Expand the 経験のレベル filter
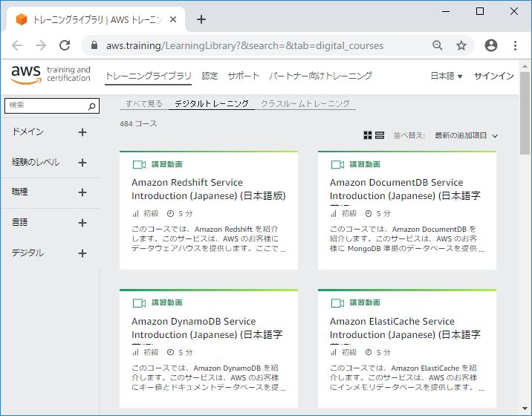The image size is (532, 416). coord(82,163)
